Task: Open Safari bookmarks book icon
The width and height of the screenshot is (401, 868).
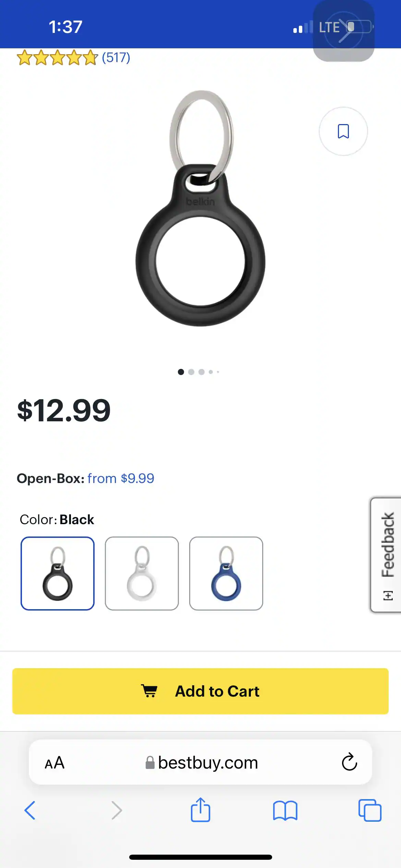Action: click(x=285, y=810)
